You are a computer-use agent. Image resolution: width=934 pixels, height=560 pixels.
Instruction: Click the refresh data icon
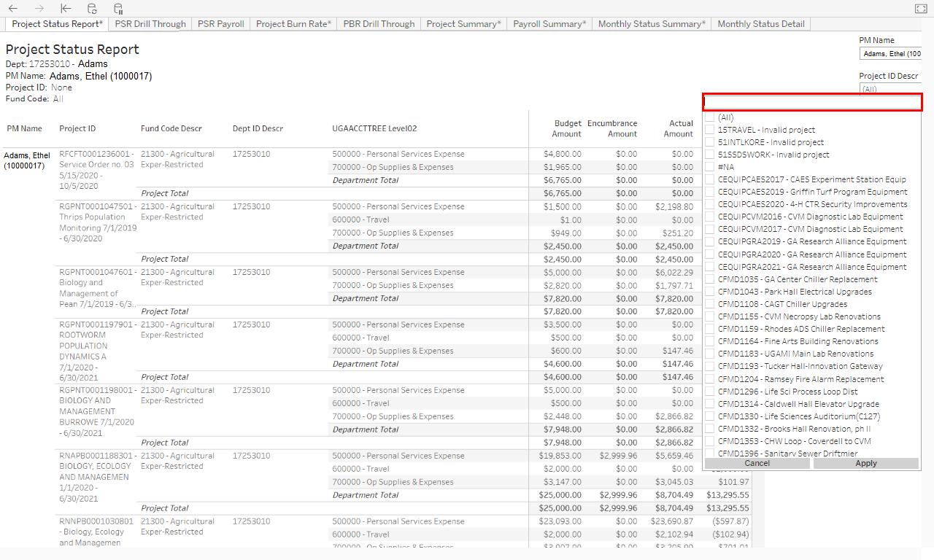pos(92,9)
